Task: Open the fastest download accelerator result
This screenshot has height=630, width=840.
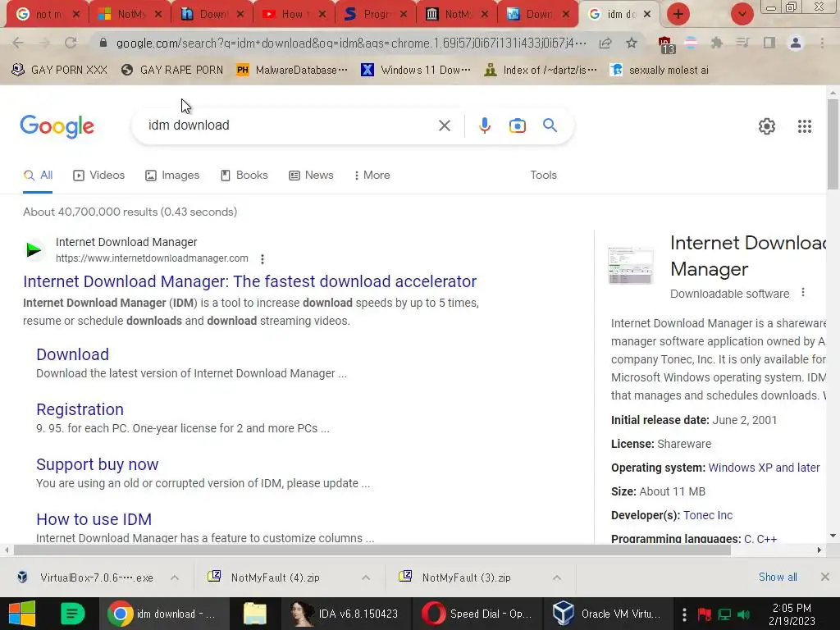Action: (249, 282)
